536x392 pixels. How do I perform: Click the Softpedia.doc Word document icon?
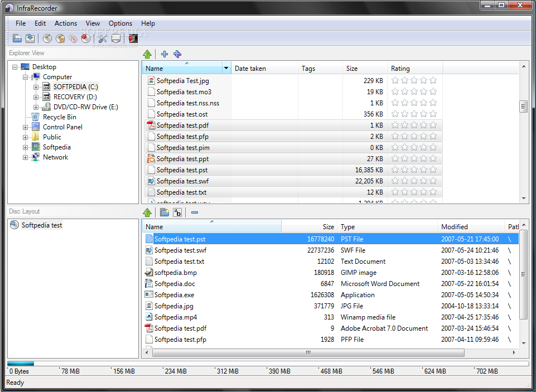149,283
